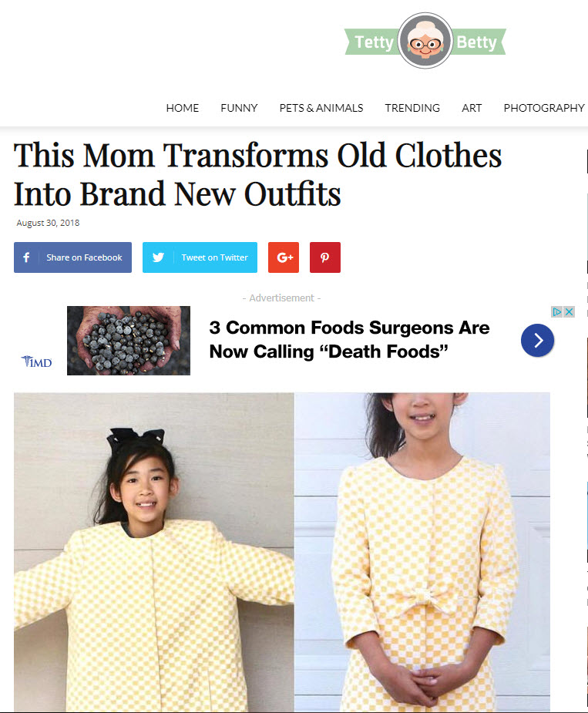Click the 1MD advertiser logo
Viewport: 588px width, 713px height.
coord(37,362)
